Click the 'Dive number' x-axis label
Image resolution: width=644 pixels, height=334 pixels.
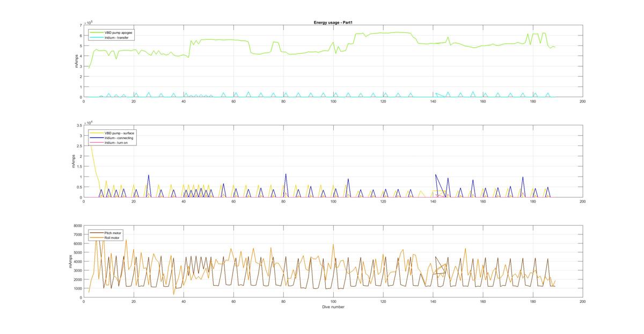pos(333,307)
